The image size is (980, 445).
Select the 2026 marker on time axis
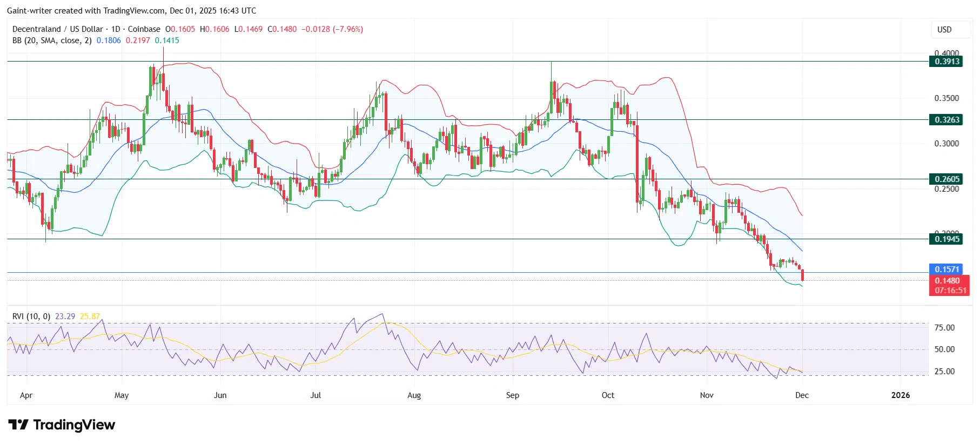(x=900, y=395)
